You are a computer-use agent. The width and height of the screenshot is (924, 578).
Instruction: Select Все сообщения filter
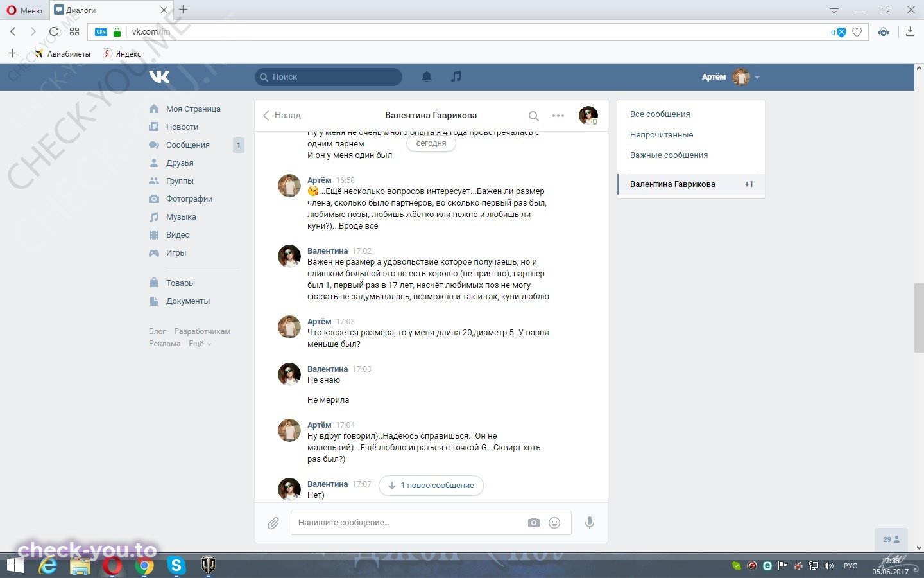pos(660,114)
